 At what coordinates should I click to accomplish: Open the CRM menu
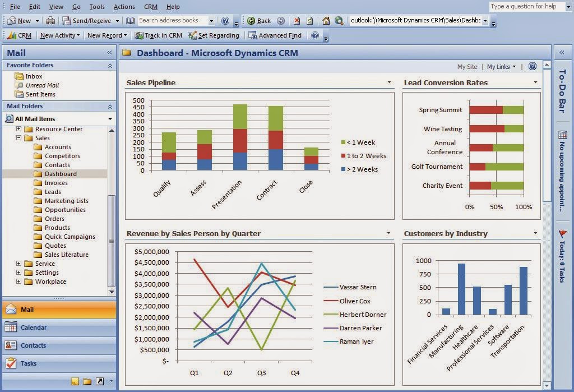coord(150,7)
